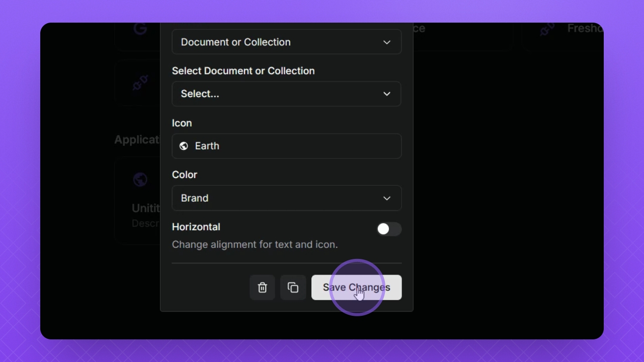Image resolution: width=644 pixels, height=362 pixels.
Task: Open the Document or Collection dropdown
Action: (287, 42)
